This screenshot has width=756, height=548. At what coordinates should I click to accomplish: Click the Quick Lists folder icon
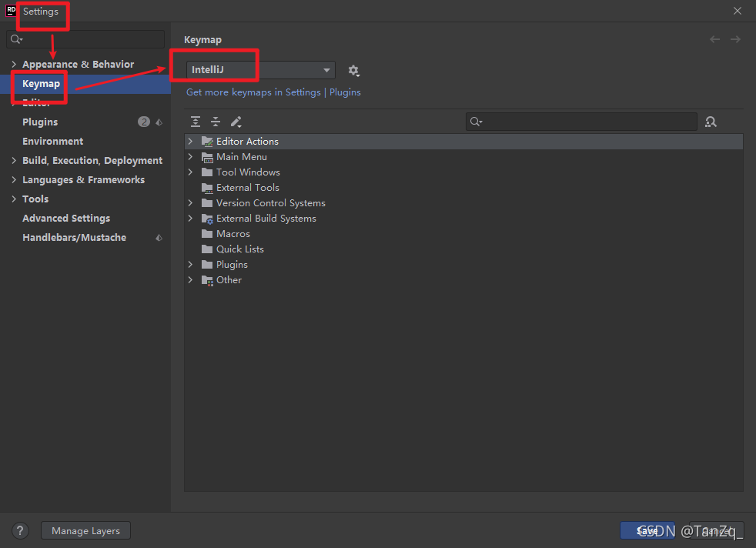pyautogui.click(x=207, y=249)
